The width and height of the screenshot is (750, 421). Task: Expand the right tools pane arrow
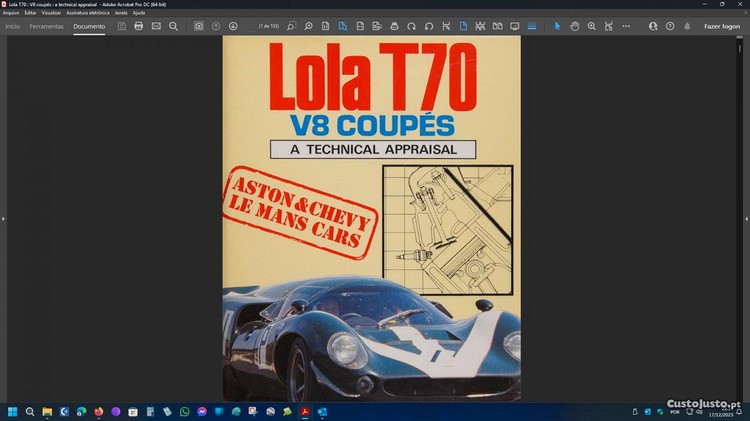(746, 218)
